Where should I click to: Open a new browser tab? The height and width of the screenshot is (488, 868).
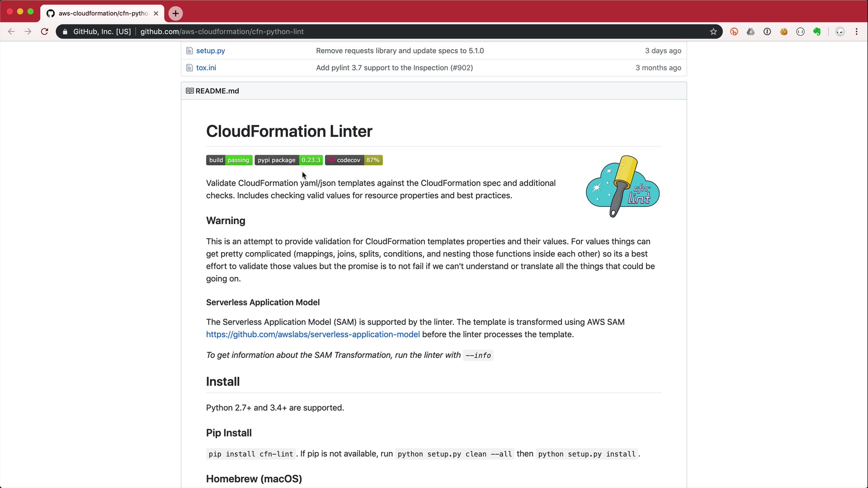pos(175,14)
